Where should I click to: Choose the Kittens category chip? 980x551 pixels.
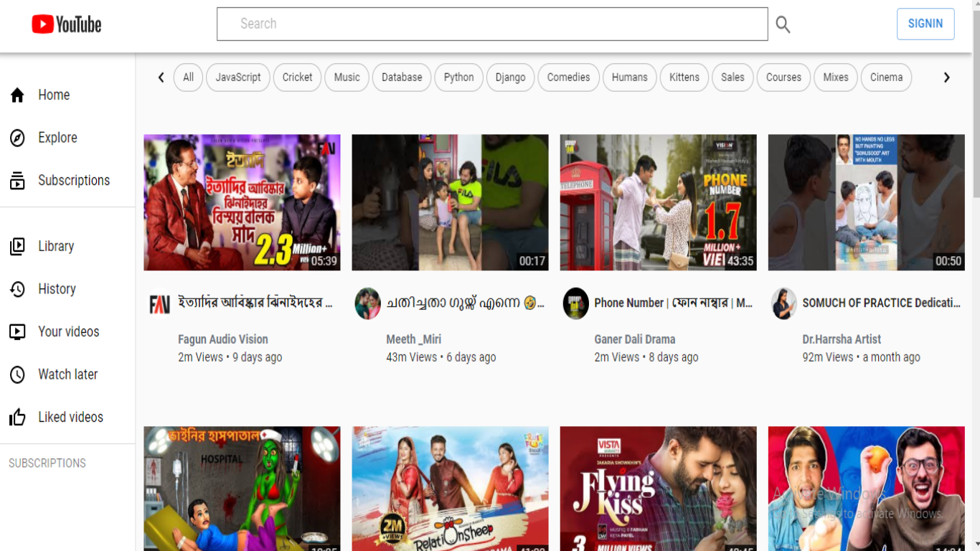(x=684, y=77)
